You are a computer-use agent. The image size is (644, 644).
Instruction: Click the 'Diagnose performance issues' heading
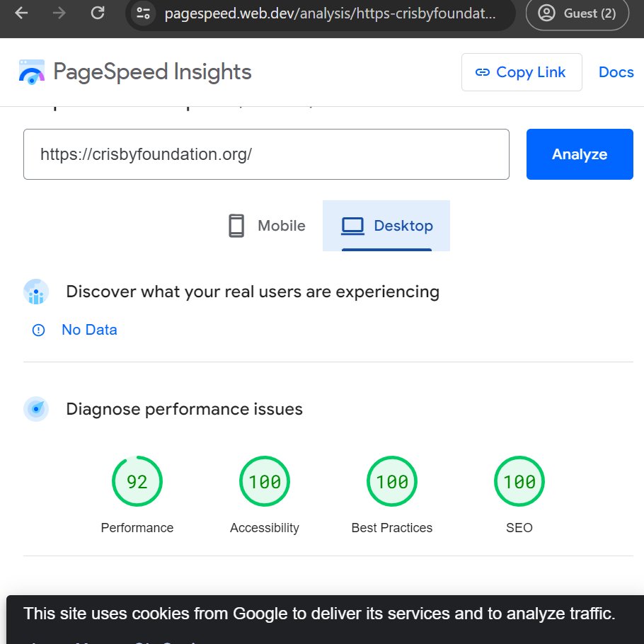185,409
